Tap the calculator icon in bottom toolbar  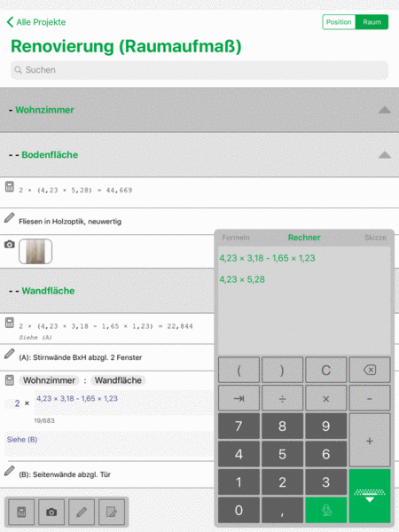pos(21,512)
